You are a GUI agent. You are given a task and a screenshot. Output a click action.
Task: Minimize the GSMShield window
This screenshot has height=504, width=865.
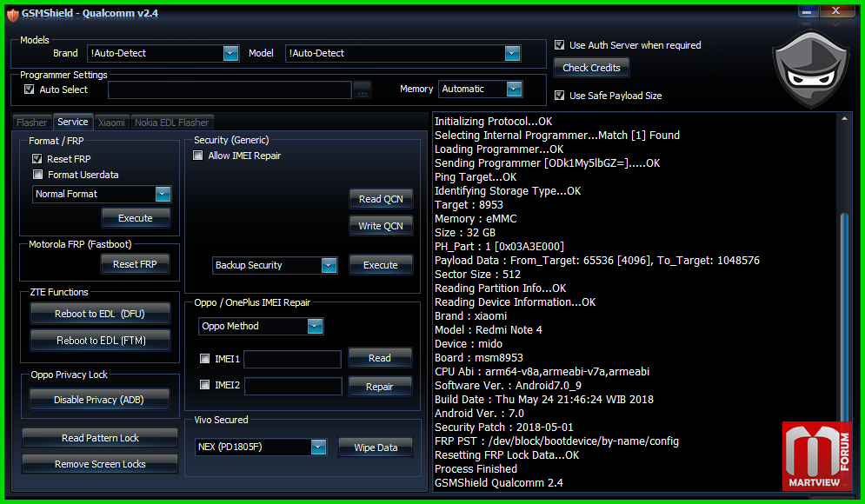point(807,10)
